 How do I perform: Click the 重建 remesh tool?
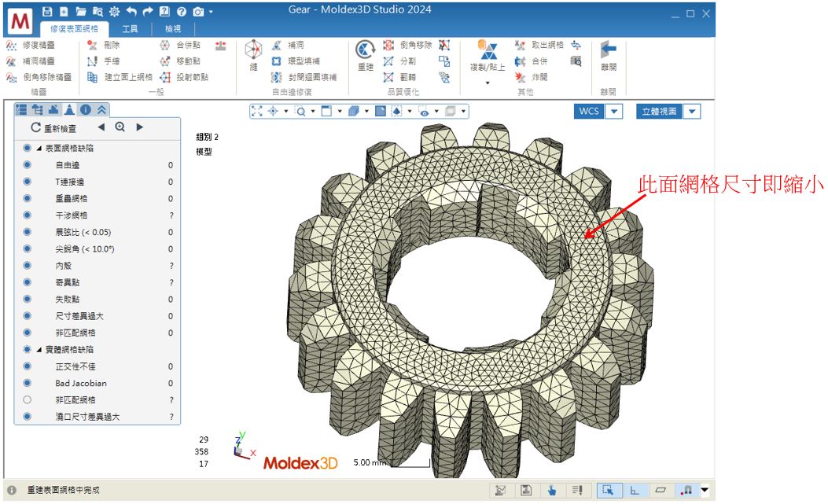(x=366, y=56)
